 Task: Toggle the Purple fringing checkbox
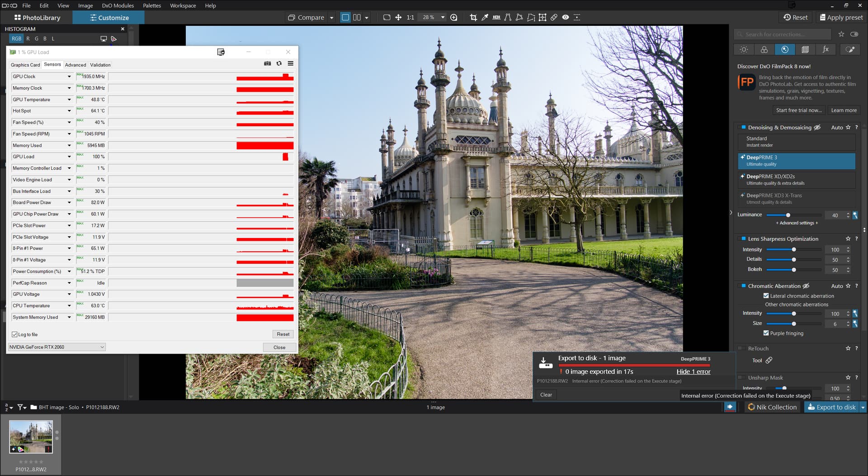(x=766, y=333)
